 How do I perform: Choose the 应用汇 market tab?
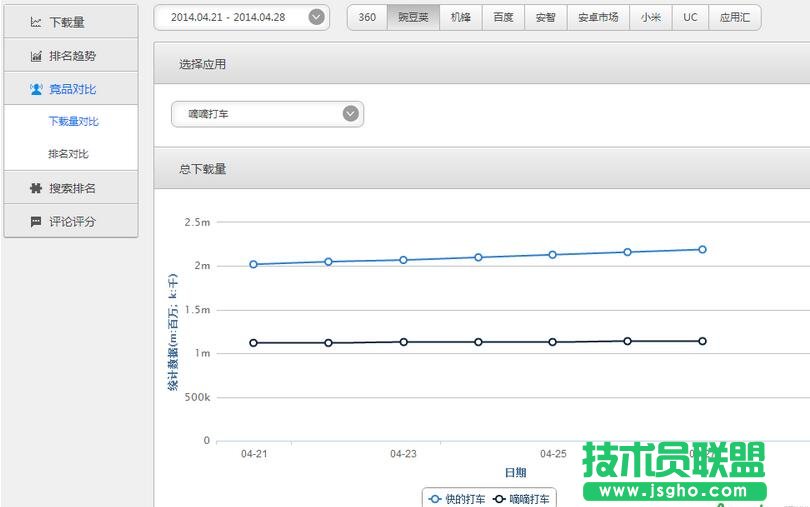(x=735, y=17)
